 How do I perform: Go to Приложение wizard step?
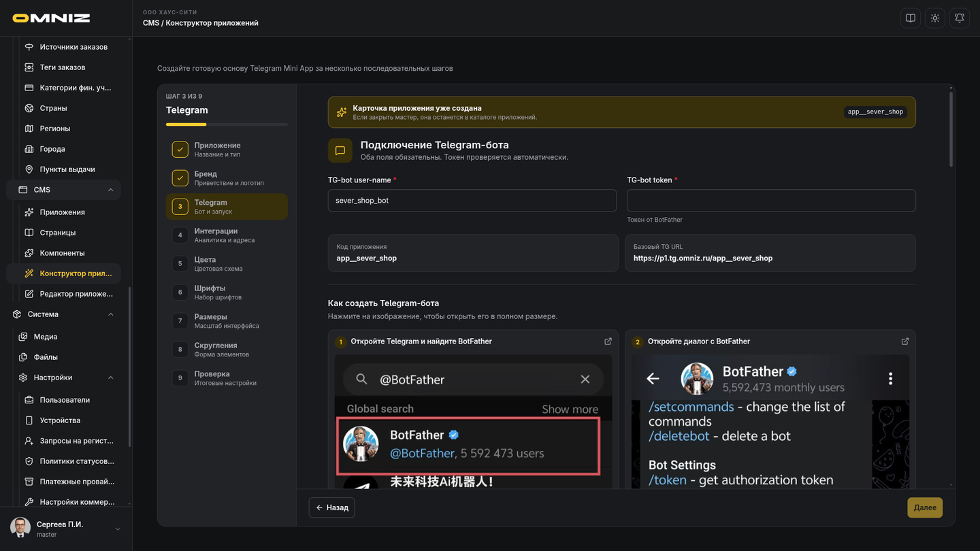tap(227, 150)
